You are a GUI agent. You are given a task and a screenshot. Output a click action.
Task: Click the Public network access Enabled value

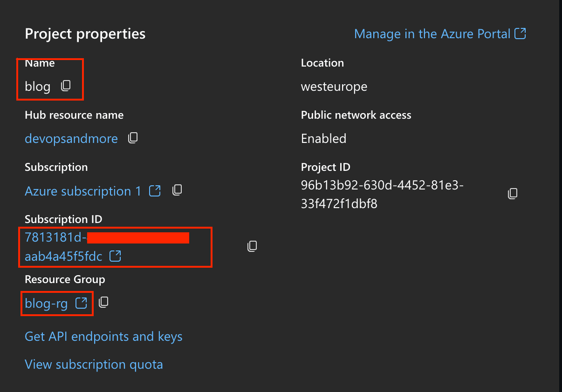point(323,138)
